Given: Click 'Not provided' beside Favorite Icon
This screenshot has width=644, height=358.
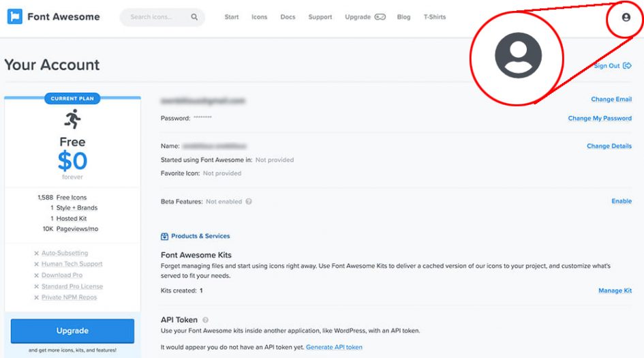Looking at the screenshot, I should [x=222, y=173].
